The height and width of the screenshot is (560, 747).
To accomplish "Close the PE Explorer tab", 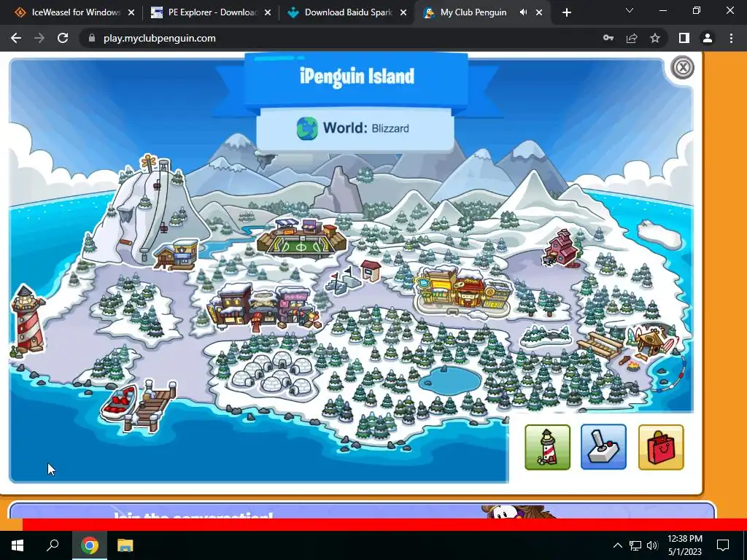I will [x=268, y=12].
